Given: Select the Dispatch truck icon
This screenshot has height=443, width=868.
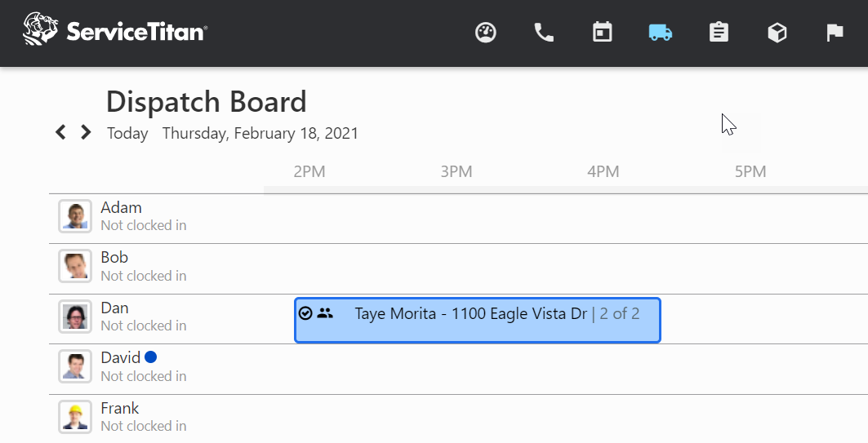Looking at the screenshot, I should pos(661,33).
